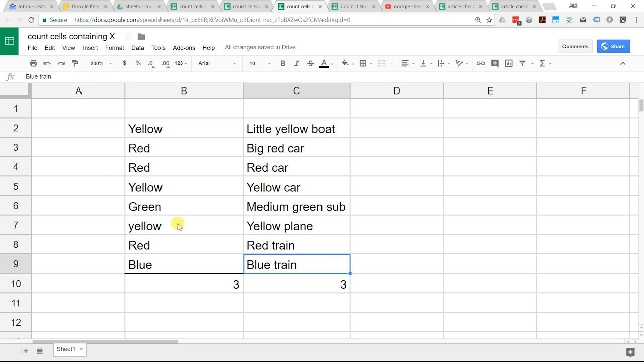Image resolution: width=644 pixels, height=362 pixels.
Task: Toggle strikethrough formatting
Action: click(310, 63)
